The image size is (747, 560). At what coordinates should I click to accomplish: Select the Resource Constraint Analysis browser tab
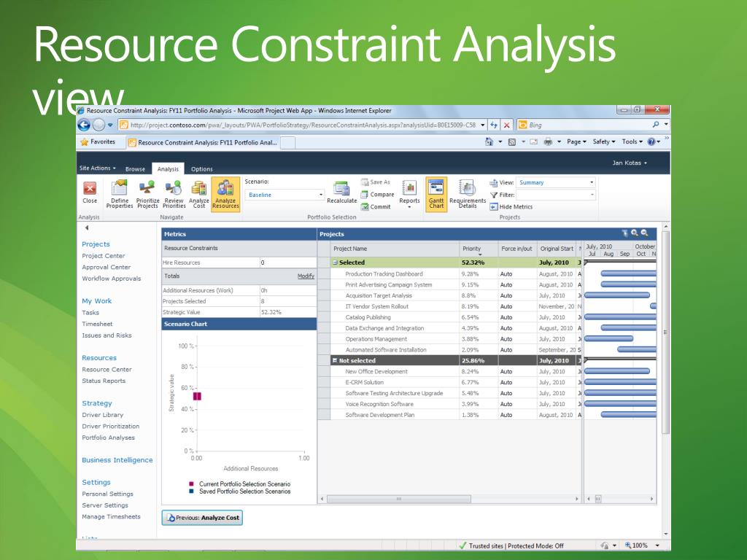pyautogui.click(x=203, y=142)
